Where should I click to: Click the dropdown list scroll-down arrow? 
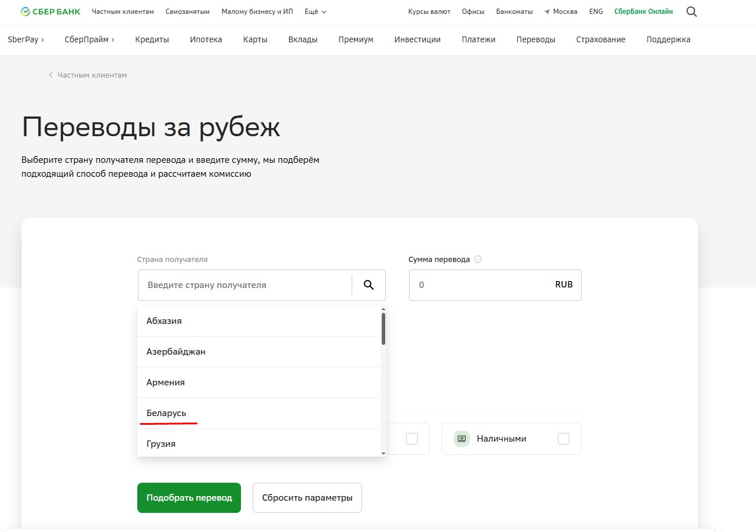pos(384,453)
